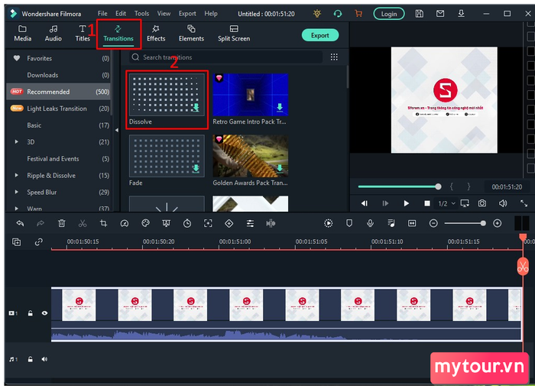The image size is (535, 392).
Task: Click the voiceover microphone icon
Action: [370, 223]
